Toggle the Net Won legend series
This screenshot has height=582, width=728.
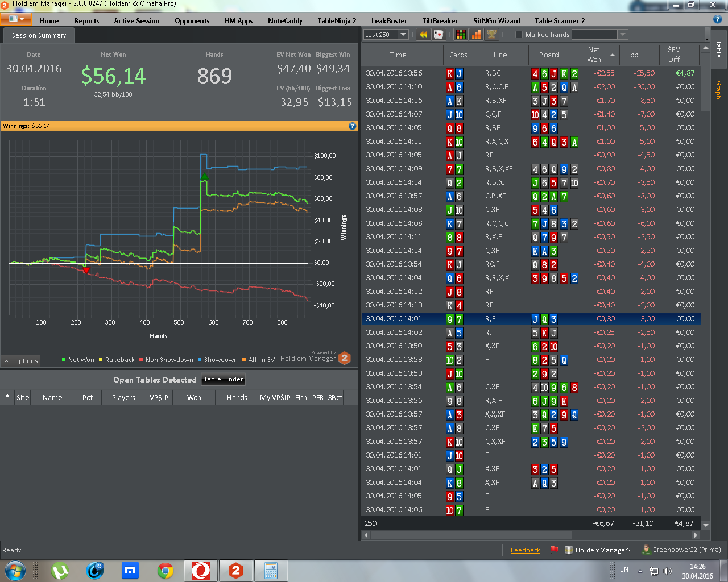tap(78, 360)
